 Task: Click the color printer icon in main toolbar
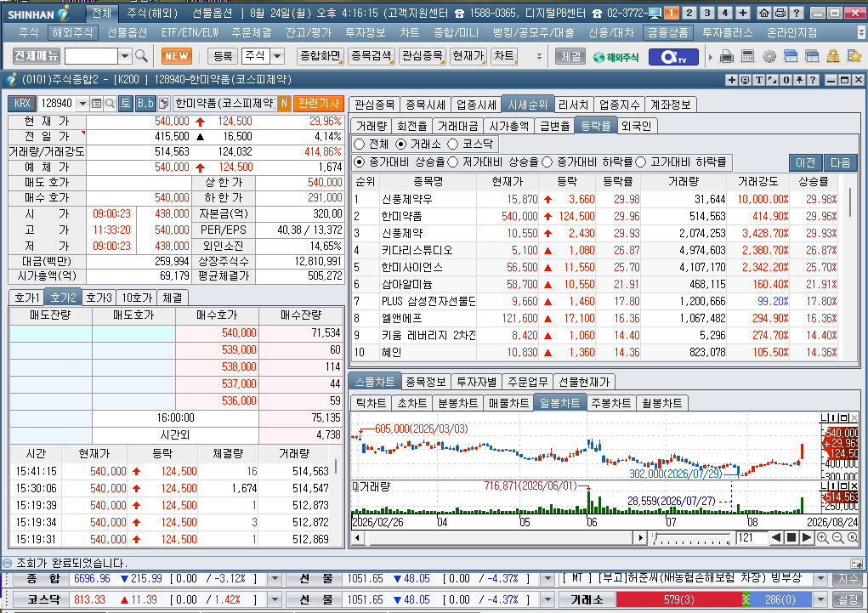tap(727, 56)
